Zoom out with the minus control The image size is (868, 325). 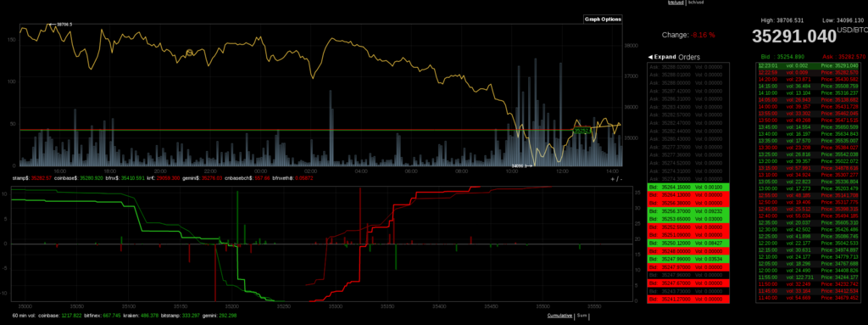(x=620, y=179)
